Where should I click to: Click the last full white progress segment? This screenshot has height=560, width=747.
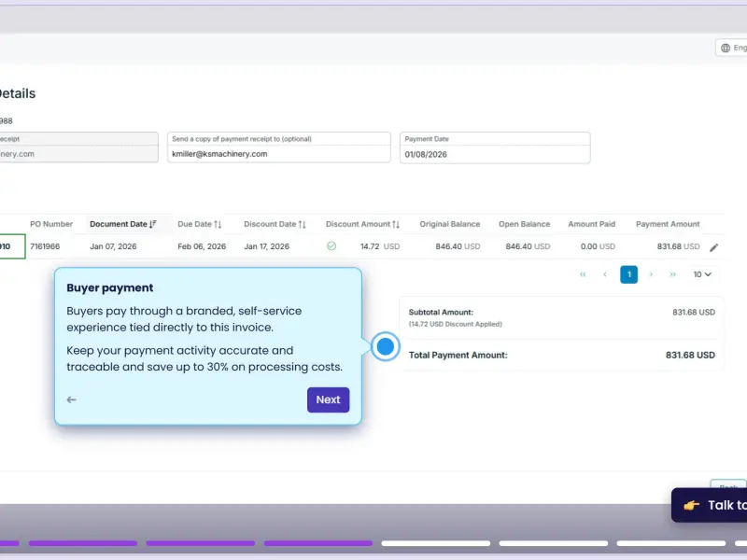click(x=670, y=543)
